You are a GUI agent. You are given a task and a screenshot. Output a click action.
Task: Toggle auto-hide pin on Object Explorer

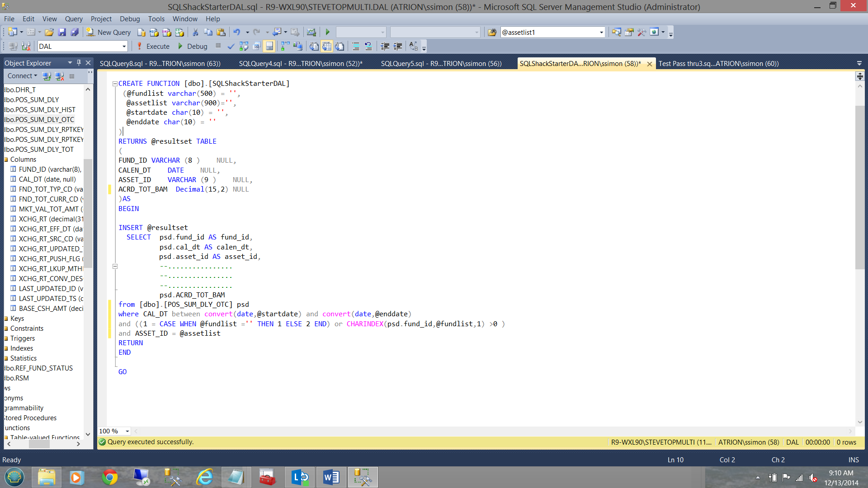(79, 63)
